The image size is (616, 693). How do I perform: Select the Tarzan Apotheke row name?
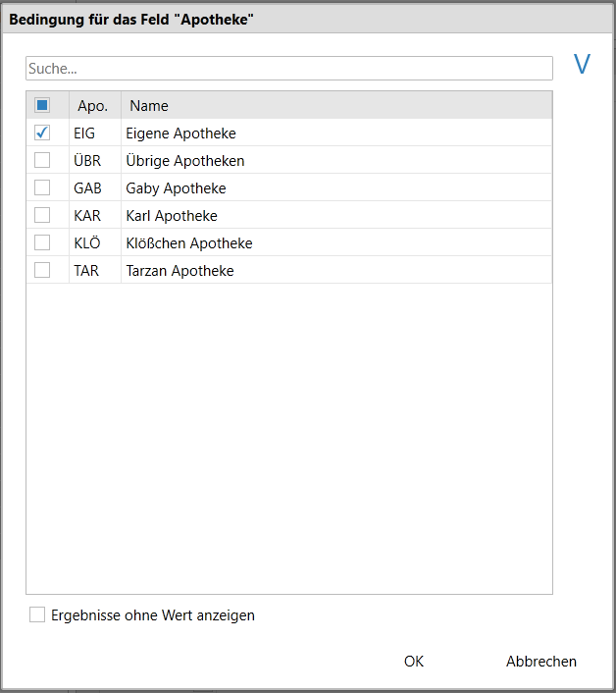coord(180,271)
